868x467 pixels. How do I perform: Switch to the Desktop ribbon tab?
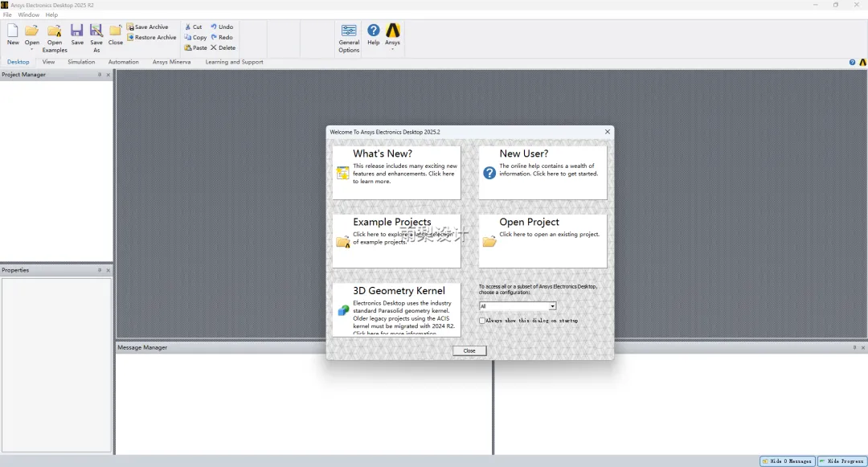click(18, 62)
